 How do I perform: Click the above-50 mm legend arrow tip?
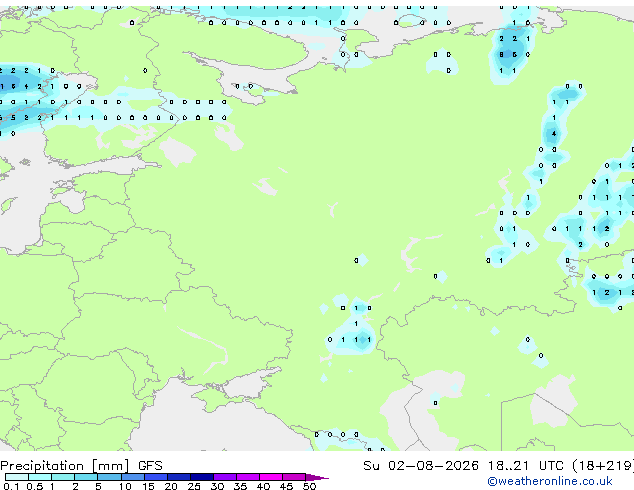(x=317, y=477)
